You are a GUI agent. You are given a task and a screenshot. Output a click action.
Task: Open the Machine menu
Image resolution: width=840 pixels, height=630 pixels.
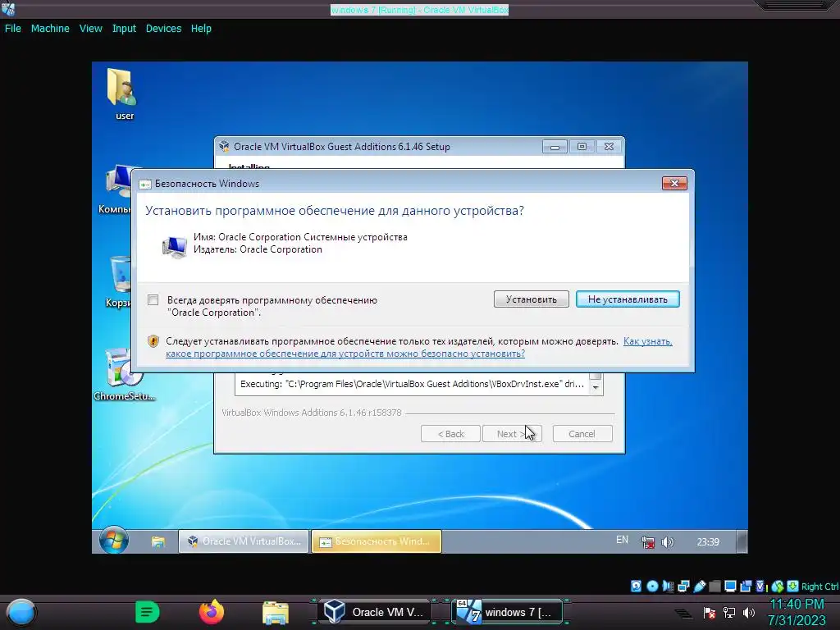coord(50,29)
